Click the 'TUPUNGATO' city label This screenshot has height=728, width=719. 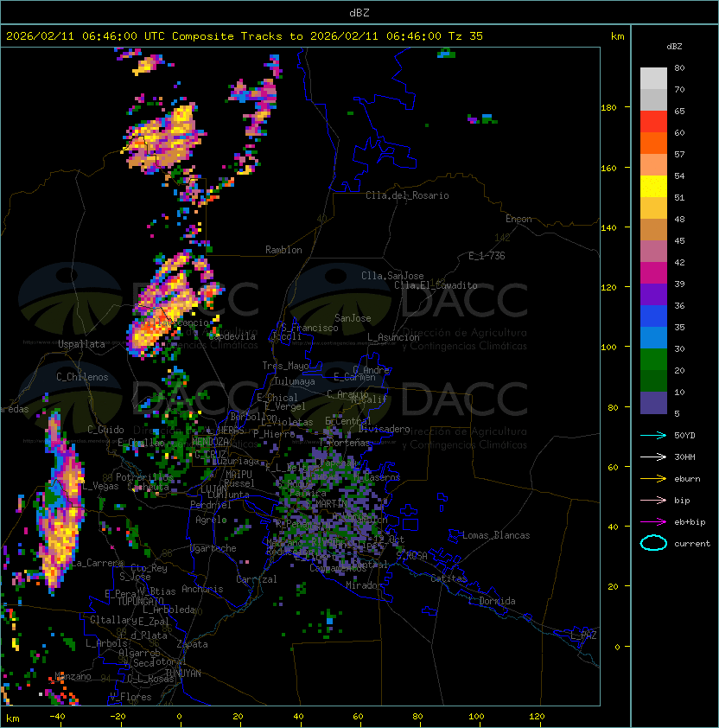pyautogui.click(x=140, y=602)
